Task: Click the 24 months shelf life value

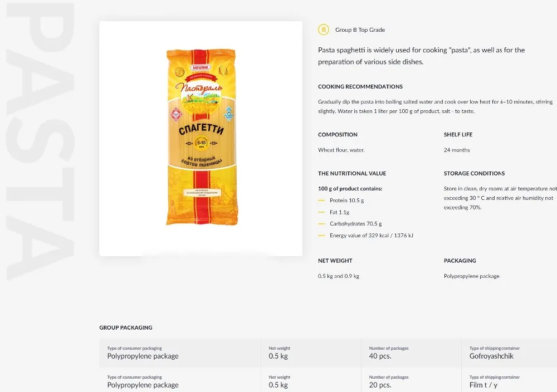Action: [x=457, y=150]
